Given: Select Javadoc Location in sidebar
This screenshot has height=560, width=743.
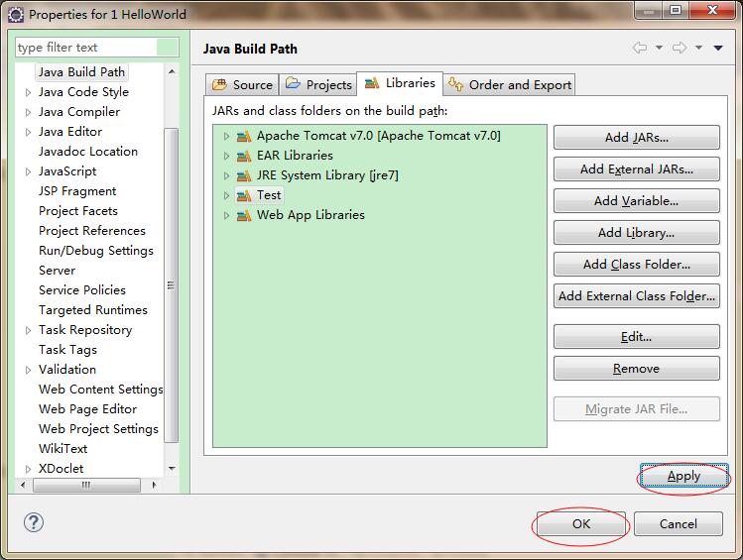Looking at the screenshot, I should (88, 152).
